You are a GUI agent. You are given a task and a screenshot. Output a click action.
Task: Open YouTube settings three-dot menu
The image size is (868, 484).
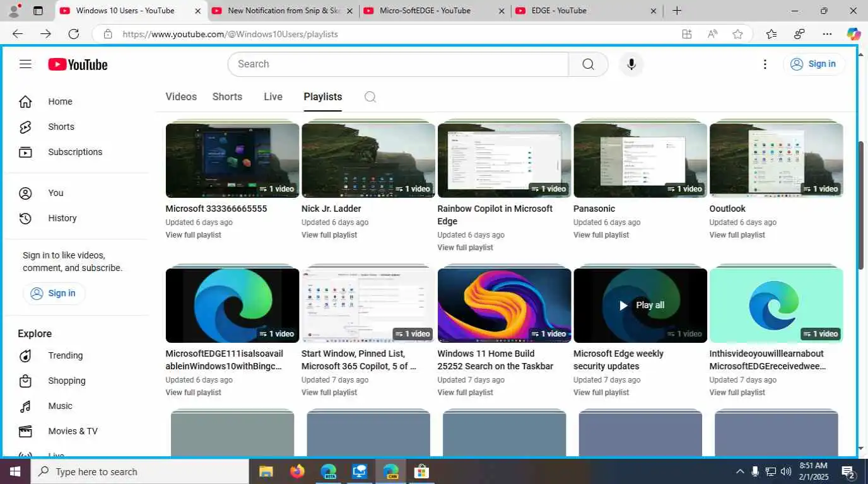765,64
